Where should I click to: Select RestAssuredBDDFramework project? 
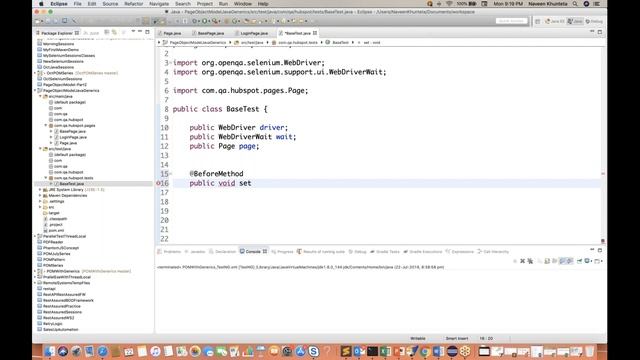(68, 300)
